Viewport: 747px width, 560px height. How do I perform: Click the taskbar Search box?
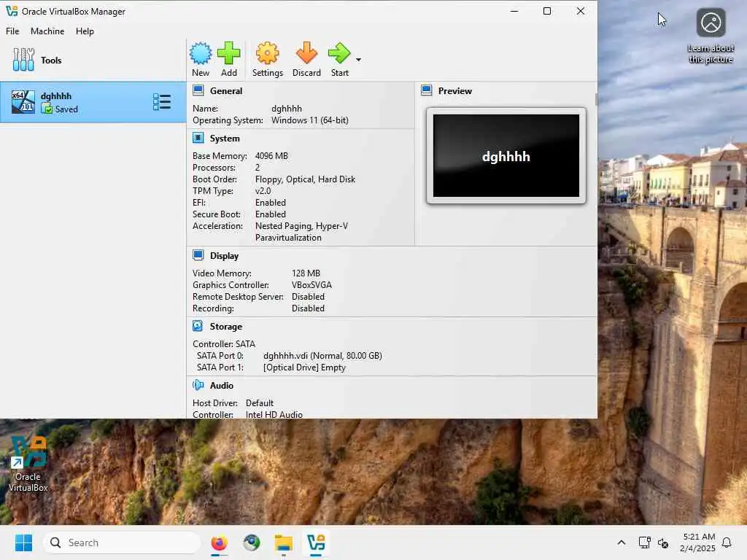(x=122, y=542)
